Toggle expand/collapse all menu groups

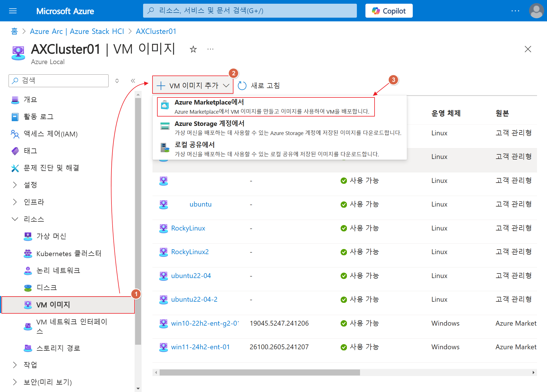pos(117,81)
